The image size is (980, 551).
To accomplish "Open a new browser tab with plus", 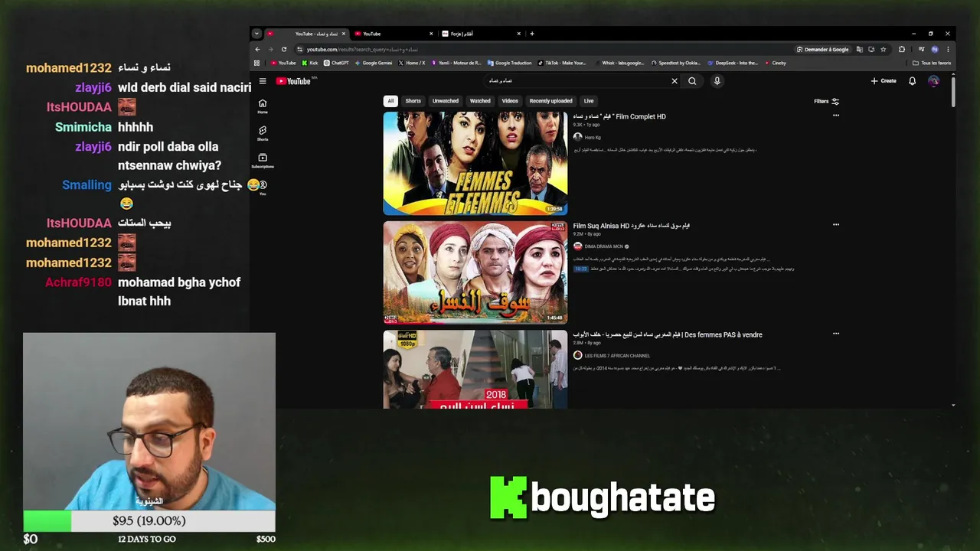I will click(x=532, y=34).
